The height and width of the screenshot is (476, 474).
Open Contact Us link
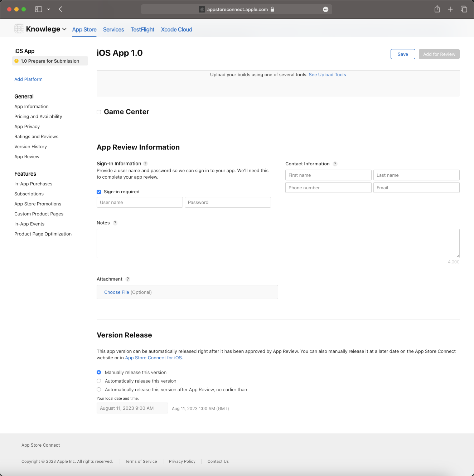pyautogui.click(x=218, y=461)
